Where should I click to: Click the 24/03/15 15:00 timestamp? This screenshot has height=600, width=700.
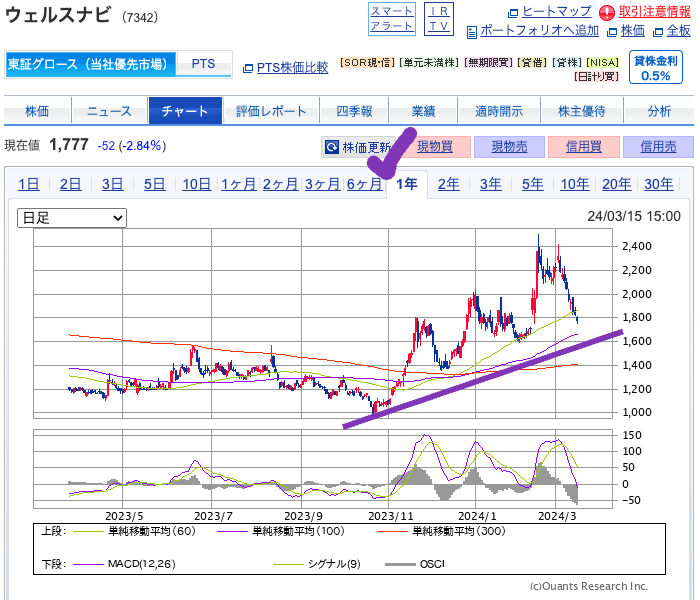tap(634, 216)
